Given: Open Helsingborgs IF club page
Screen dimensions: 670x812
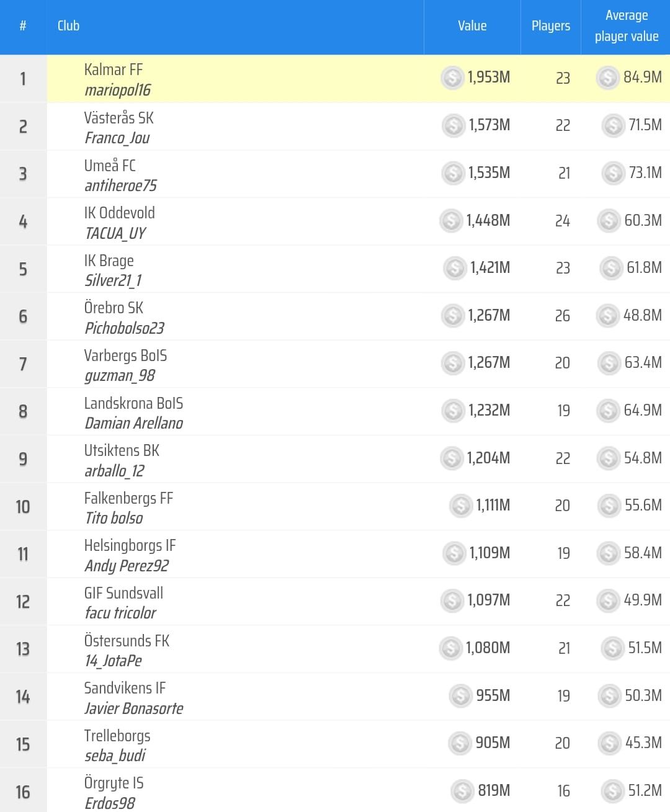Looking at the screenshot, I should 130,545.
